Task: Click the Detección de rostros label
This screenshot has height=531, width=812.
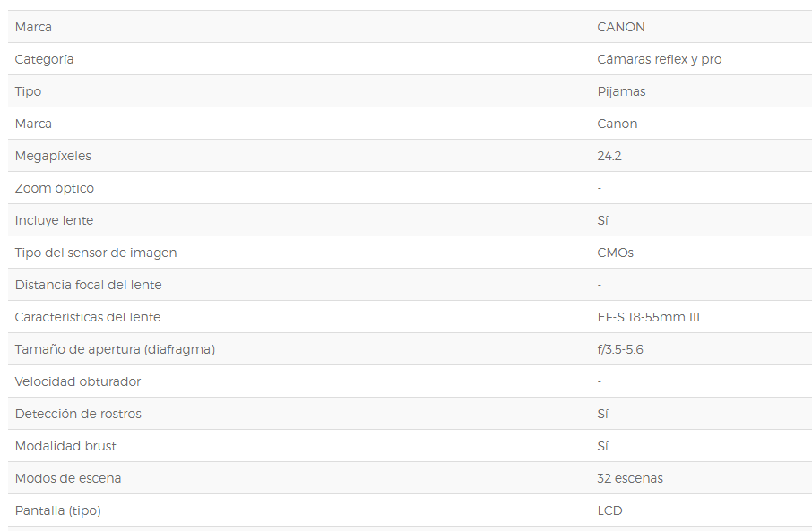Action: click(78, 414)
